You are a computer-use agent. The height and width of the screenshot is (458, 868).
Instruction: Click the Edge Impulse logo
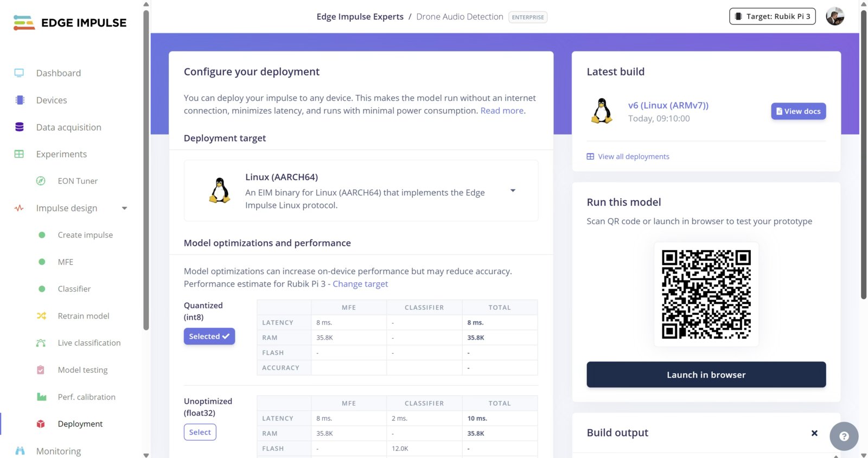[x=70, y=23]
